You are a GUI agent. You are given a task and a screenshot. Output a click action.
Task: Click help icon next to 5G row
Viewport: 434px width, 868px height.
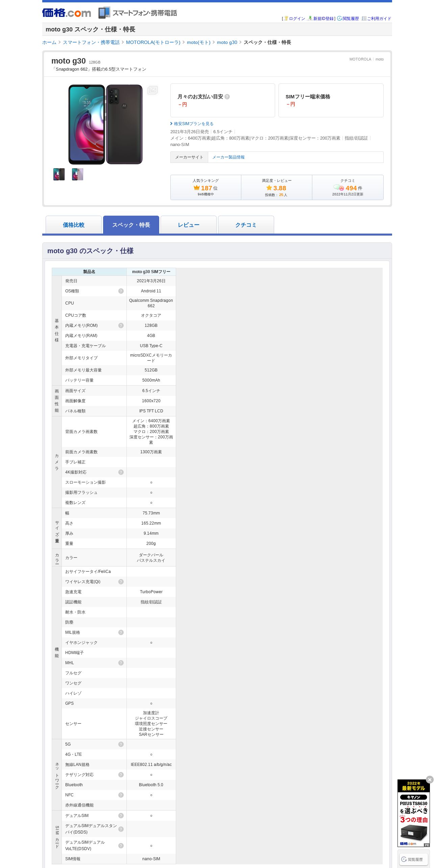121,744
